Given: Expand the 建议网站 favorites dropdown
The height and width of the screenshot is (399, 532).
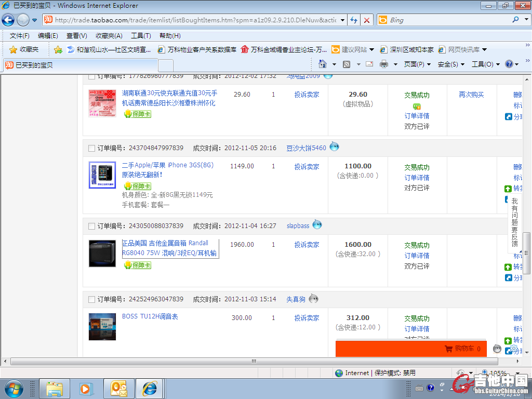Looking at the screenshot, I should [353, 49].
